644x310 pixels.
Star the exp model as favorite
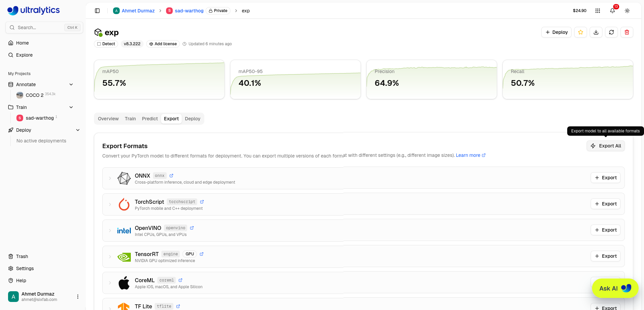click(x=581, y=32)
